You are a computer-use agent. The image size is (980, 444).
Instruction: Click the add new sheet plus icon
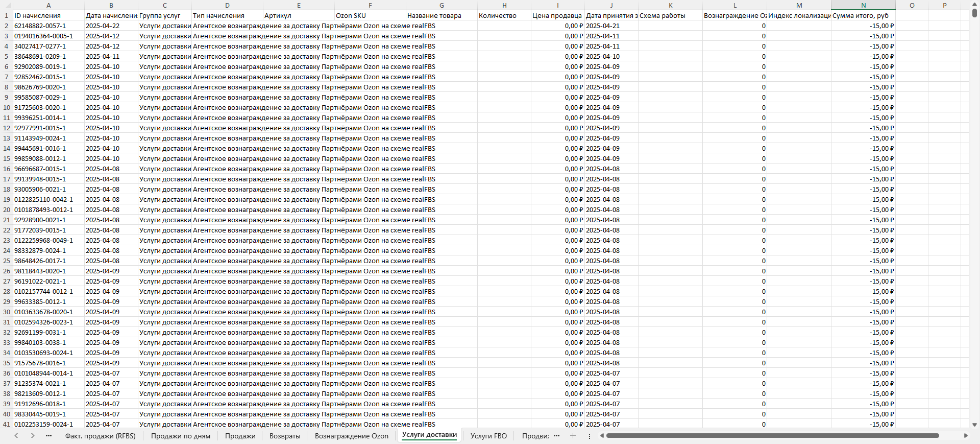(x=573, y=436)
